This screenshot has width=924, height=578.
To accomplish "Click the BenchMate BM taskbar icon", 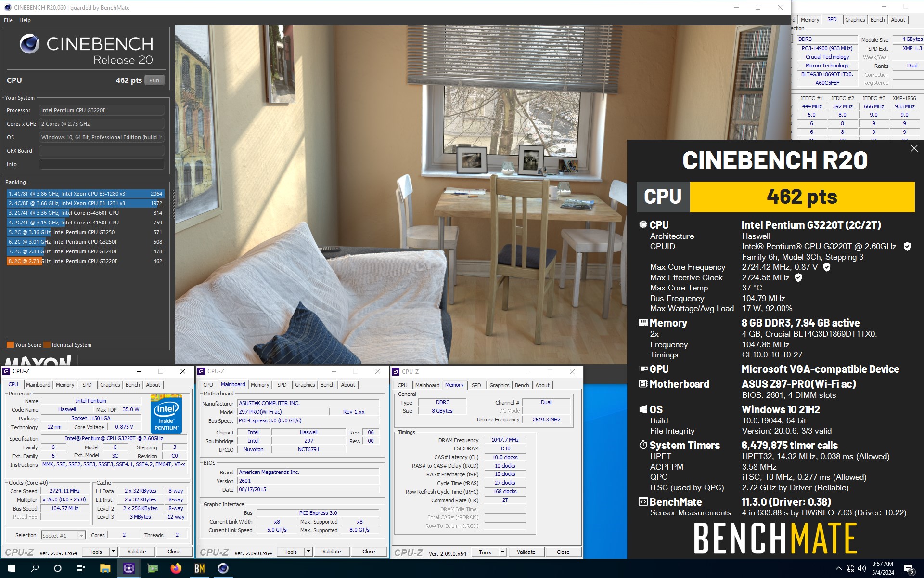I will click(x=199, y=568).
